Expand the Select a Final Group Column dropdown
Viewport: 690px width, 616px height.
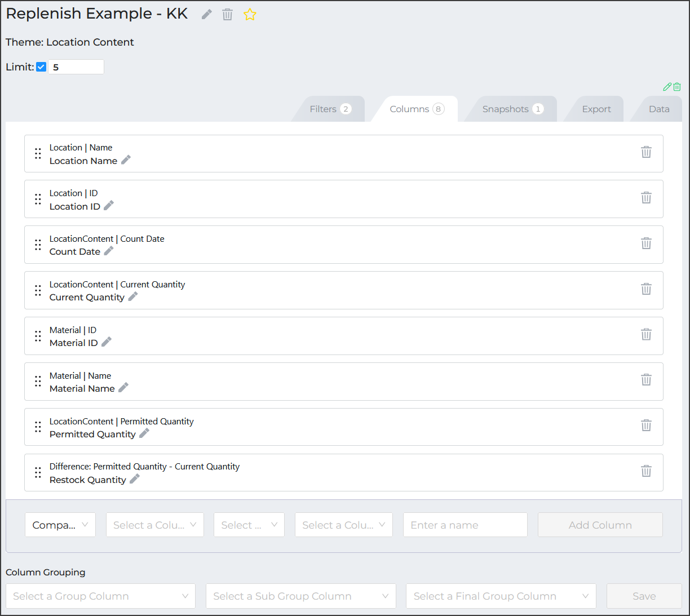(501, 596)
